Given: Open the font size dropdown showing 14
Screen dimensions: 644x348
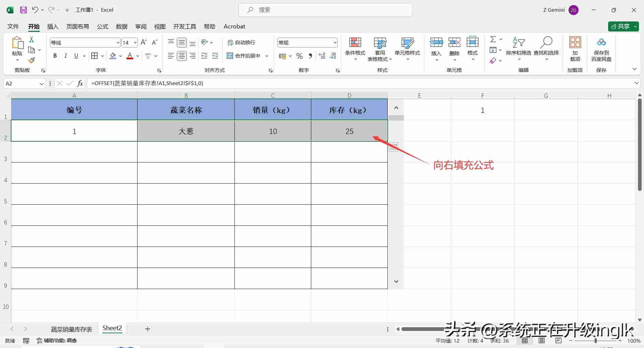Looking at the screenshot, I should pos(135,43).
